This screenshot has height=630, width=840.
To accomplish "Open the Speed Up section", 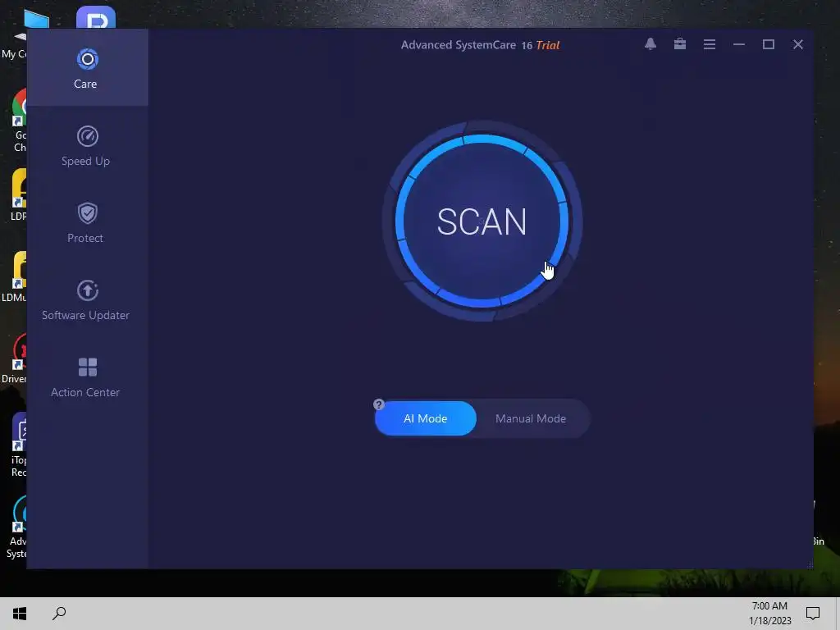I will [x=87, y=146].
